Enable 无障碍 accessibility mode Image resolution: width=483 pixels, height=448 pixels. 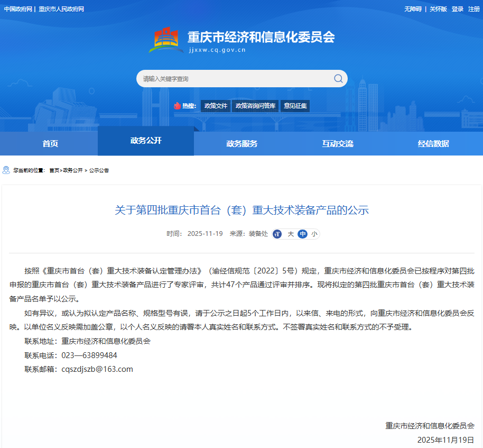(x=413, y=9)
